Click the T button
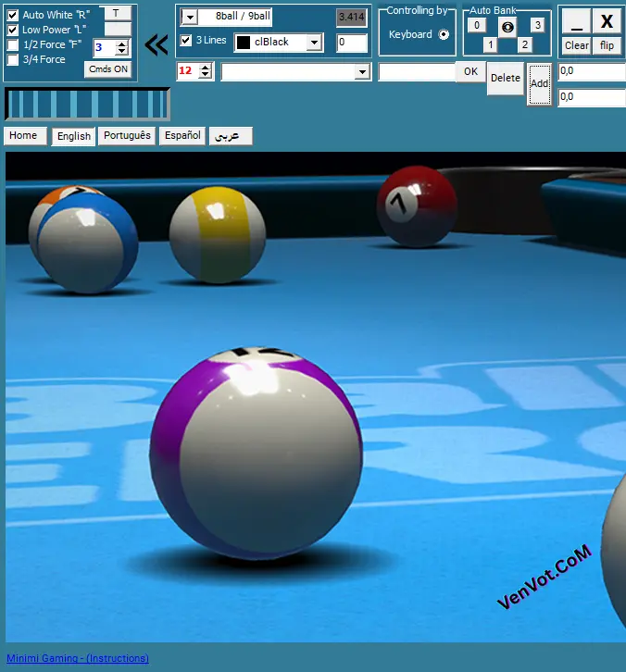The width and height of the screenshot is (626, 672). [x=116, y=13]
